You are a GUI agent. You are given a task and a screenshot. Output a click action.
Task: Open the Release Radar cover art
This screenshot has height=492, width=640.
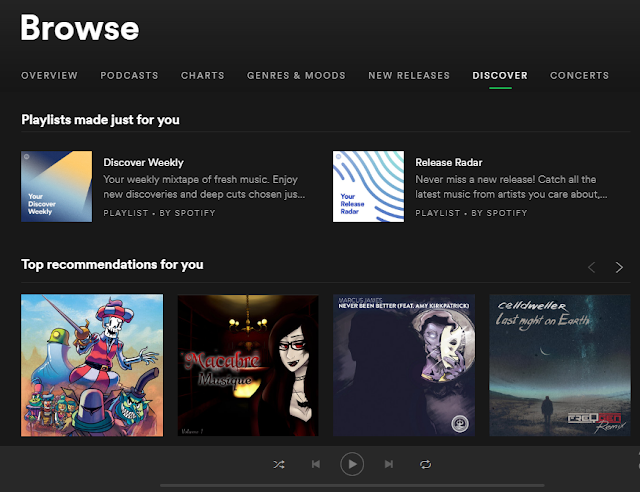pos(369,187)
